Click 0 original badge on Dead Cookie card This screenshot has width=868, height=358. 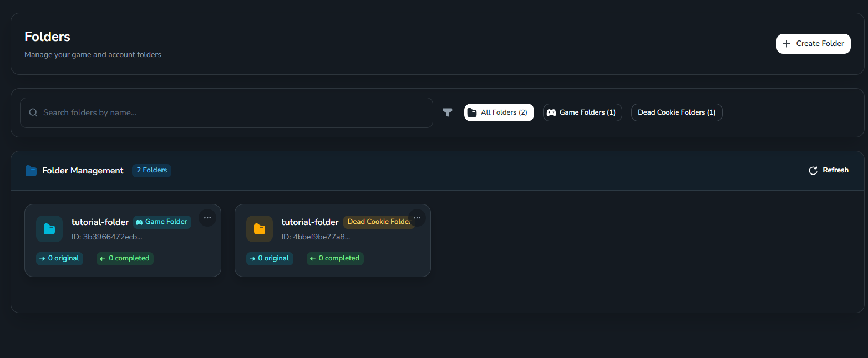(270, 258)
